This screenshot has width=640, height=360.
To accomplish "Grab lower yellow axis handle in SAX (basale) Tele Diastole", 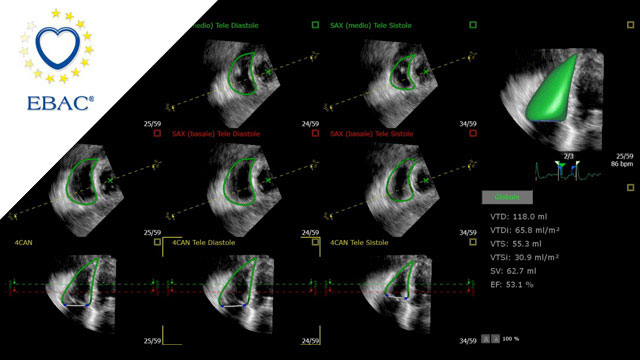I will (x=170, y=216).
